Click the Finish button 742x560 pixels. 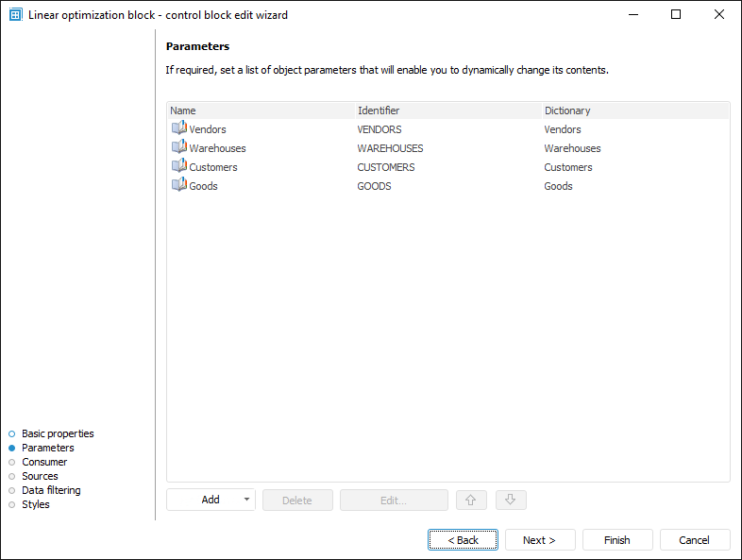pos(616,540)
